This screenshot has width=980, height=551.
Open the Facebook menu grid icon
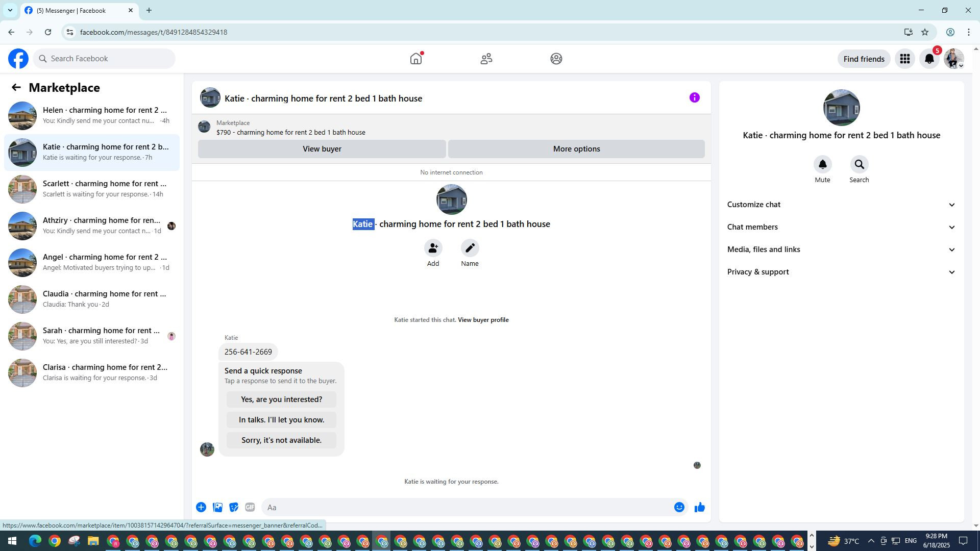[905, 59]
